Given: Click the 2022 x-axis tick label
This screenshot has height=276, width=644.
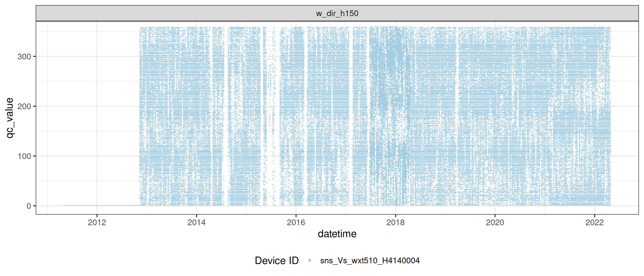Looking at the screenshot, I should [x=594, y=222].
